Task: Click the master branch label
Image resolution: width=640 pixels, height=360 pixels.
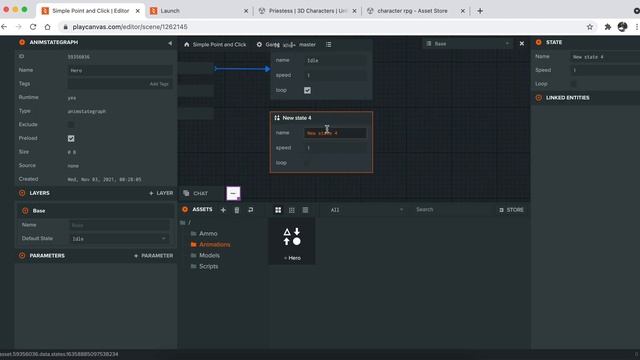Action: pyautogui.click(x=307, y=44)
